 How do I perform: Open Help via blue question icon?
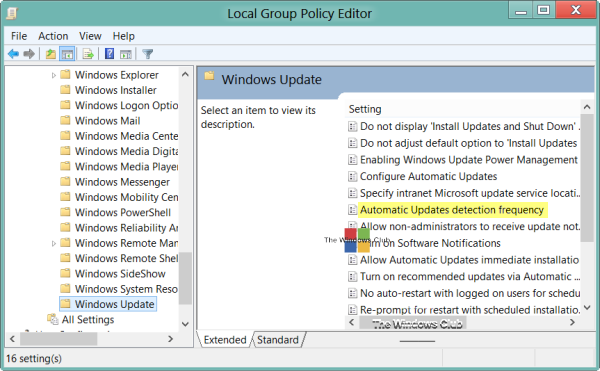(109, 54)
